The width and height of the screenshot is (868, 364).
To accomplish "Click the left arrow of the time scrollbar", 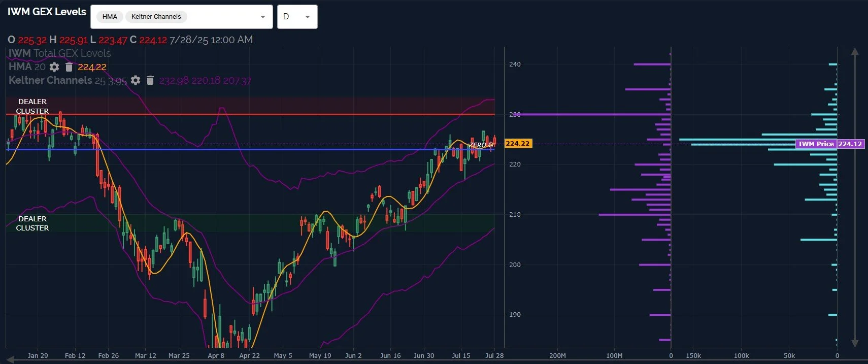I will pyautogui.click(x=10, y=359).
